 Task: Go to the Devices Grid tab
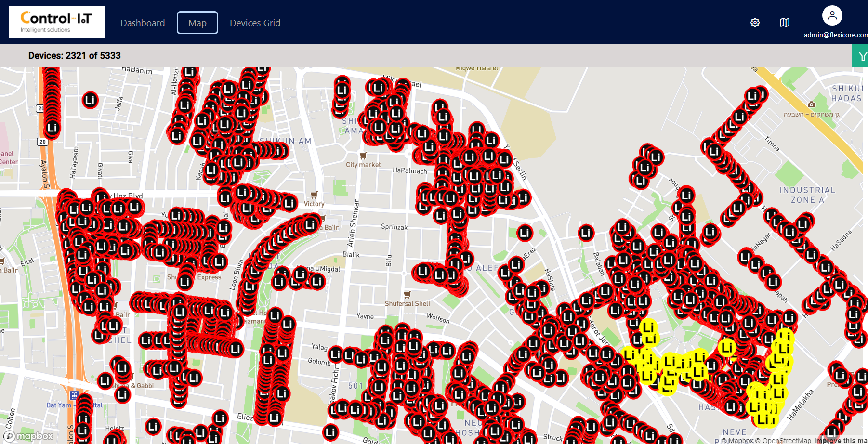[255, 23]
